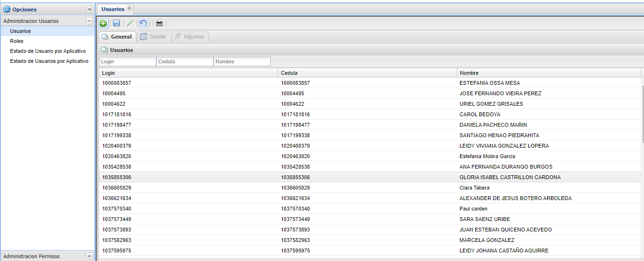644x261 pixels.
Task: Open Roles in the sidebar
Action: coord(17,41)
